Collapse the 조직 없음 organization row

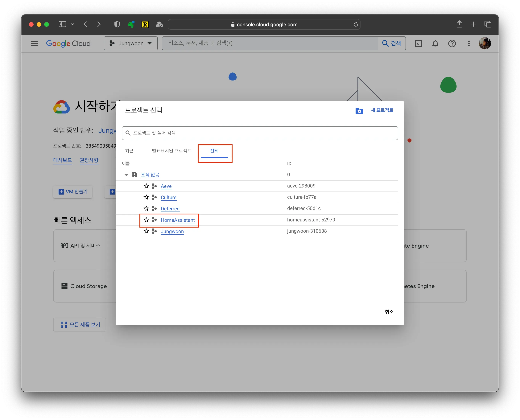126,175
